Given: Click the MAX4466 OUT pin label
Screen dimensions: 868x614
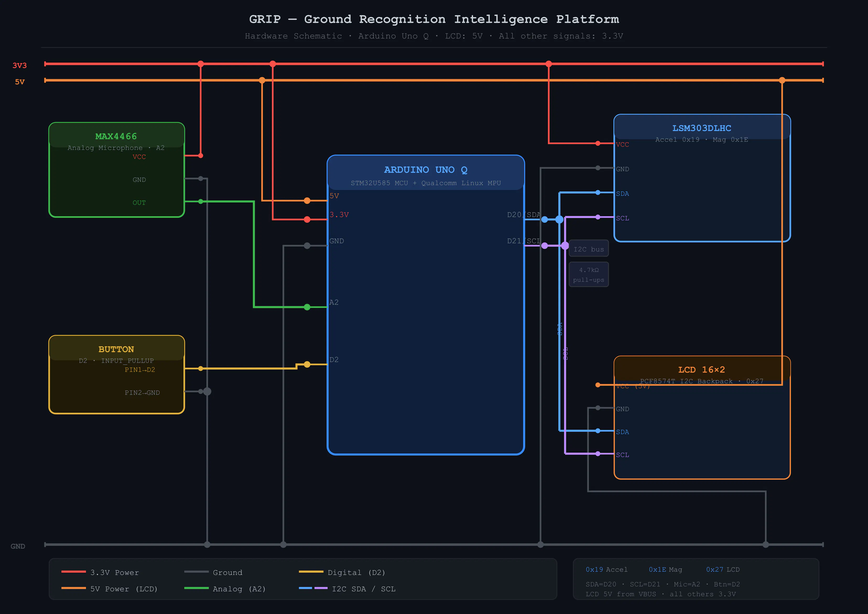Looking at the screenshot, I should tap(139, 203).
